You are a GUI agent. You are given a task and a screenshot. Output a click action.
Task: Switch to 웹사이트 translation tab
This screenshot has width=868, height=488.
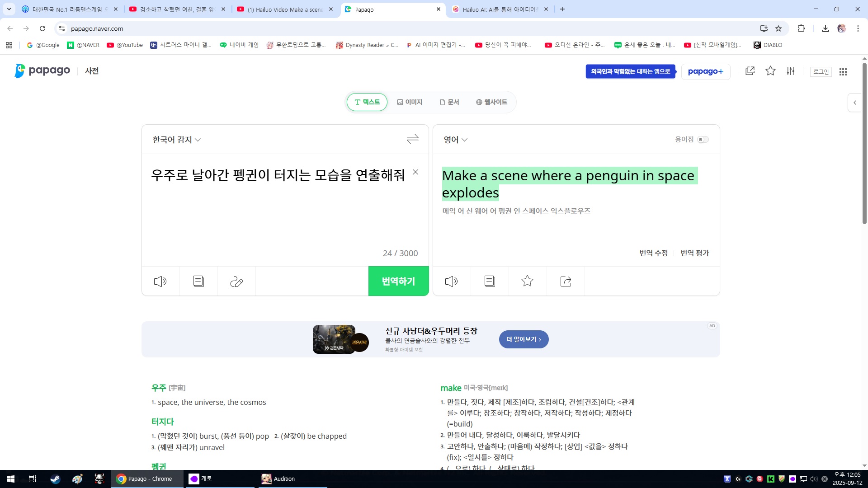click(x=491, y=102)
